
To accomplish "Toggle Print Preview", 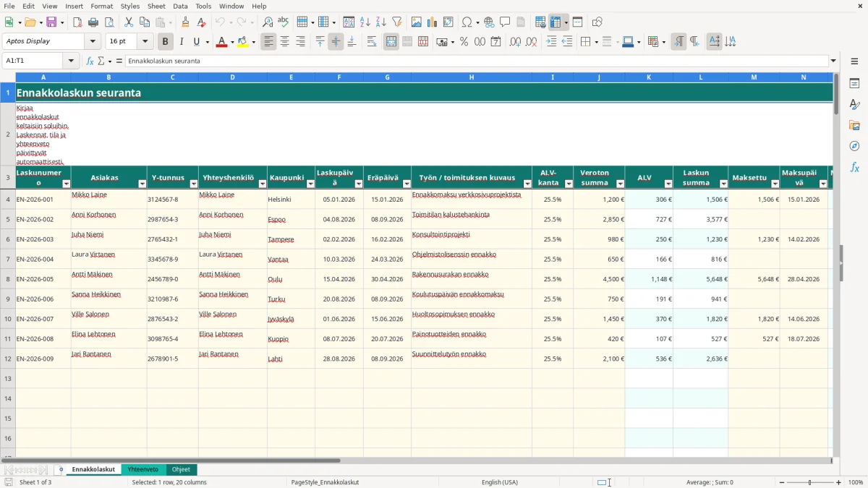I will [x=109, y=22].
